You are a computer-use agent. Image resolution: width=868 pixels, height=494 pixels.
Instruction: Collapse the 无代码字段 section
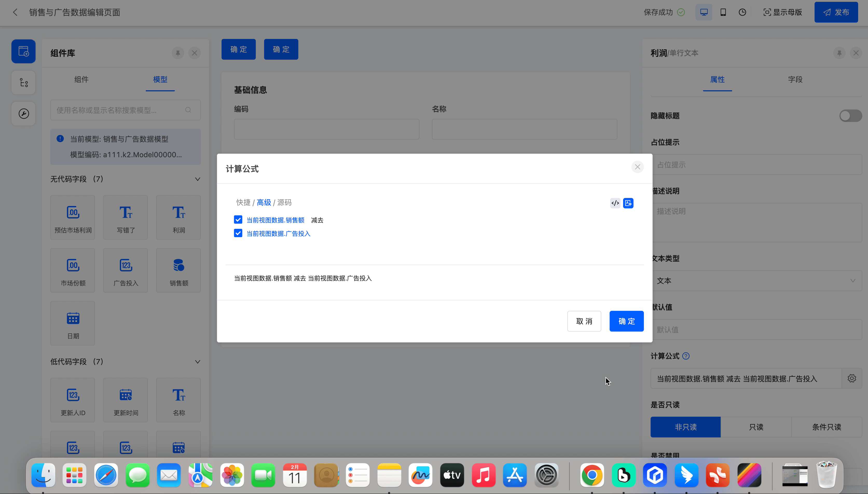tap(197, 179)
